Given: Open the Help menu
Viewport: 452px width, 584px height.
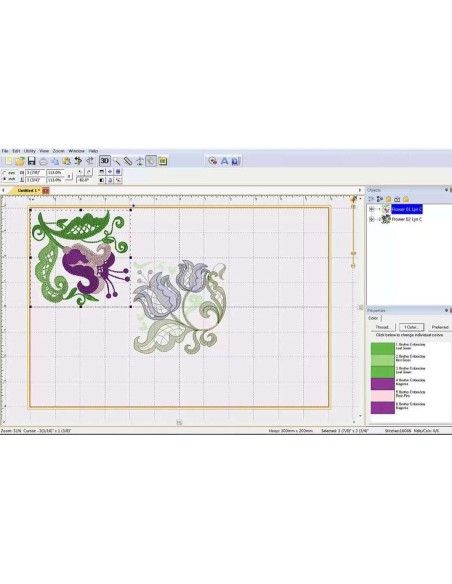Looking at the screenshot, I should pyautogui.click(x=93, y=151).
